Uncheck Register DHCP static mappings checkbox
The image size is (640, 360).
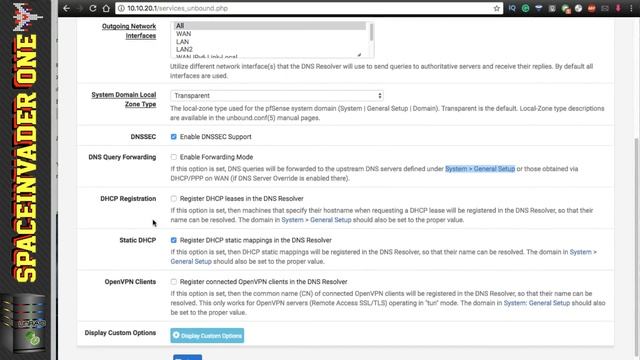tap(174, 240)
